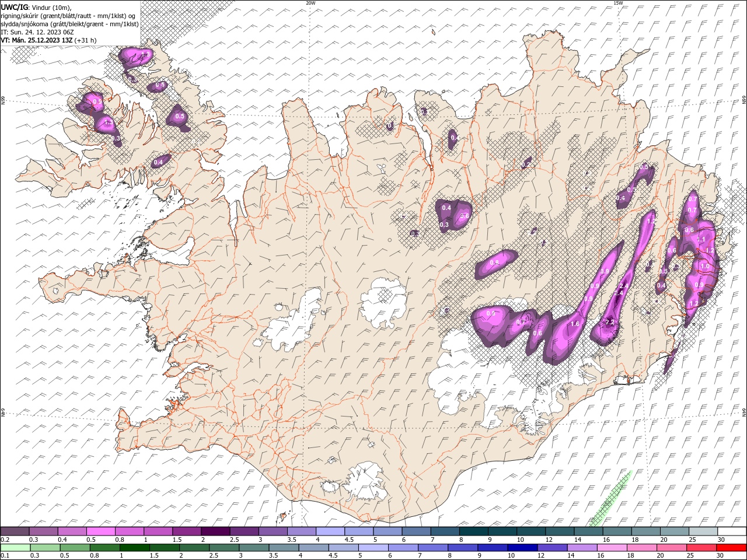Select the legend line starting "slydda/snjókoma"
This screenshot has height=560, width=747.
70,24
